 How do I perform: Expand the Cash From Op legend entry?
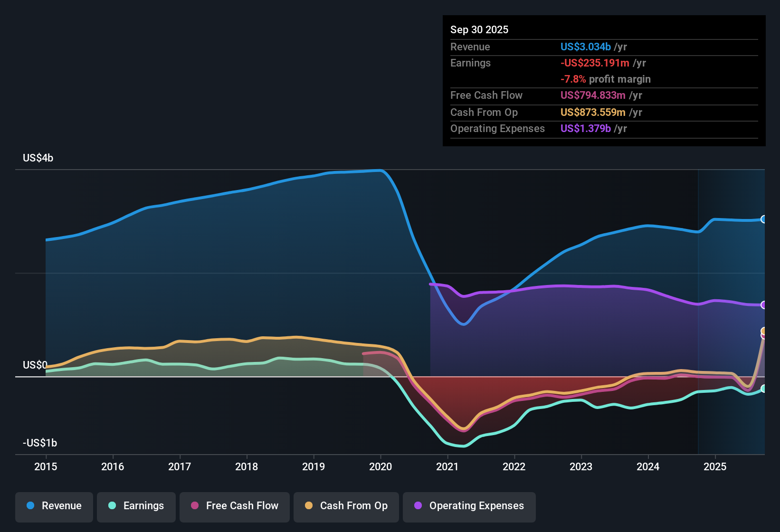click(x=346, y=506)
